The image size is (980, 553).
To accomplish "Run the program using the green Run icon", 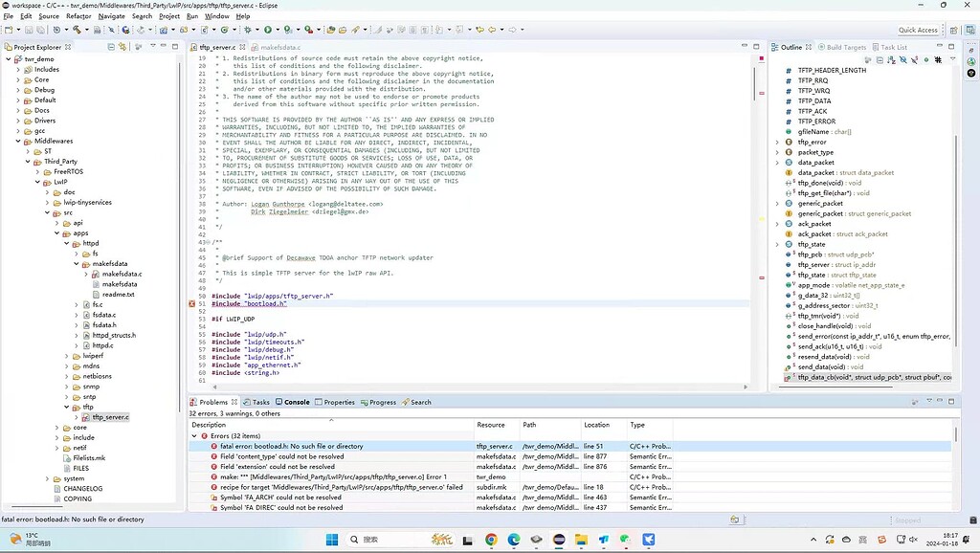I will pos(268,30).
